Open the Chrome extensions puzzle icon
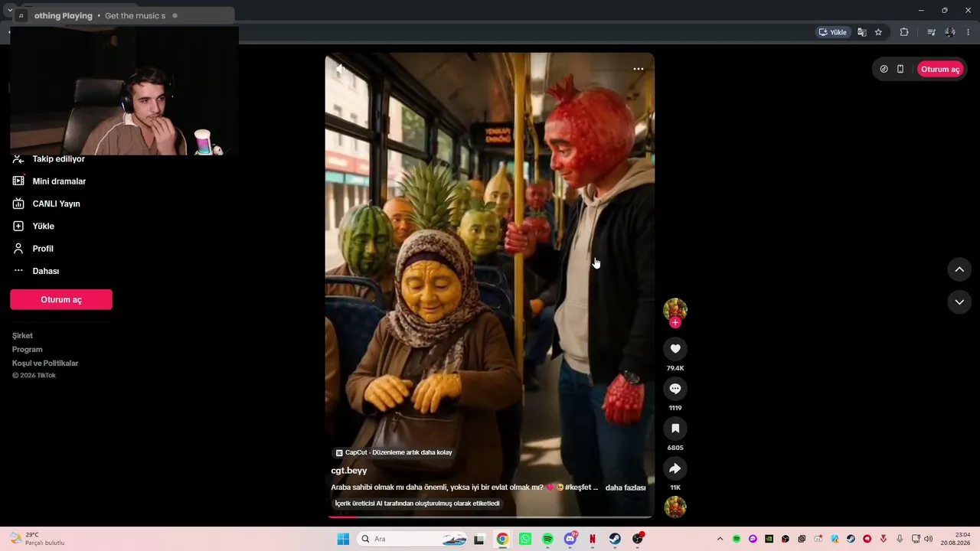 [x=904, y=32]
